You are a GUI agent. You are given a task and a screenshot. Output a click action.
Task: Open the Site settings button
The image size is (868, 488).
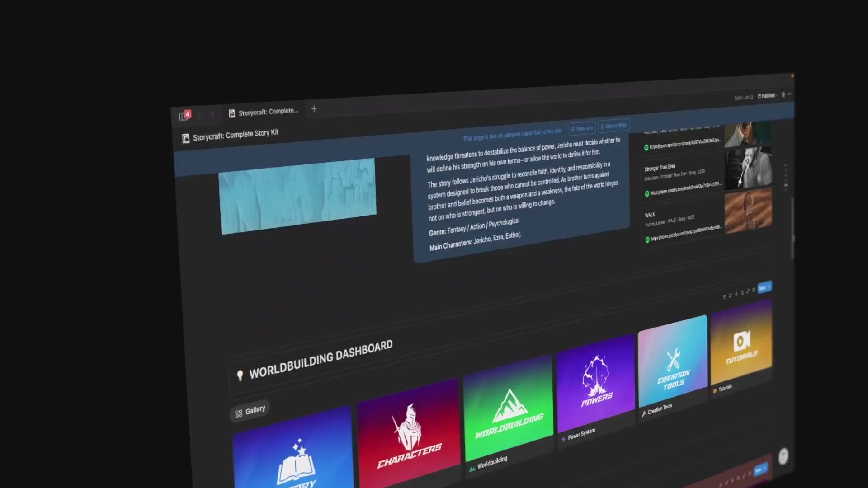pos(614,126)
